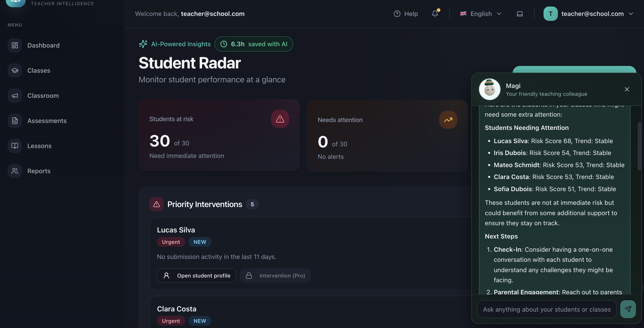
Task: Open the Lessons panel
Action: 39,146
